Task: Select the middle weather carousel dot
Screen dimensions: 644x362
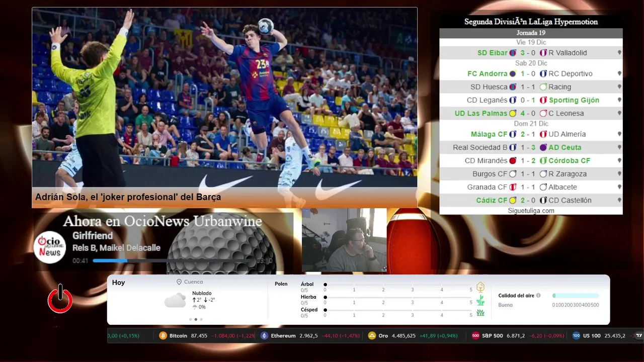Action: (x=196, y=319)
